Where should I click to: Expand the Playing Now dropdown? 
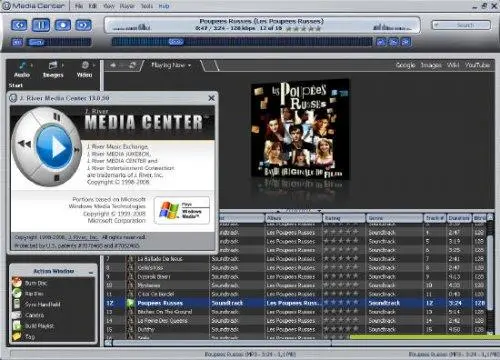(x=189, y=65)
